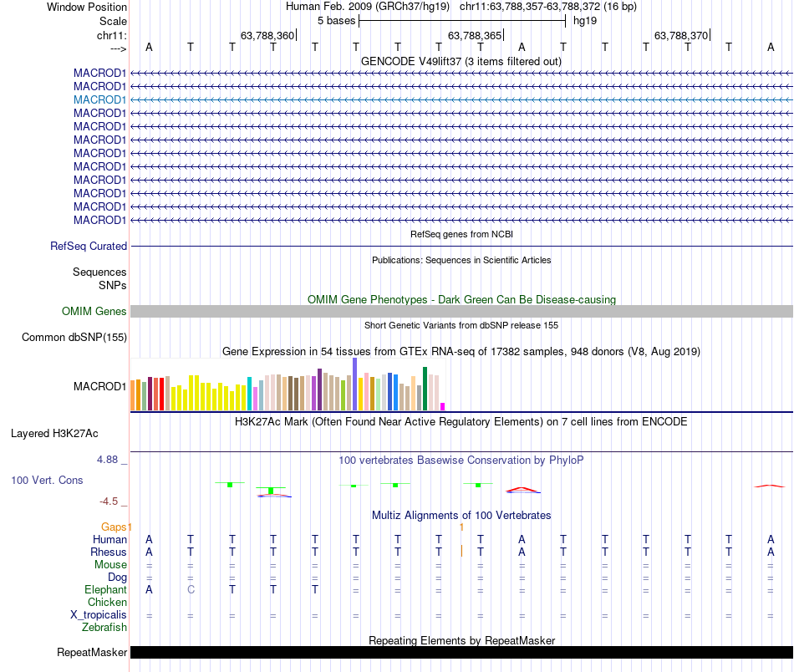This screenshot has width=794, height=672.
Task: Click the black RepeatMasker bar
Action: [461, 652]
